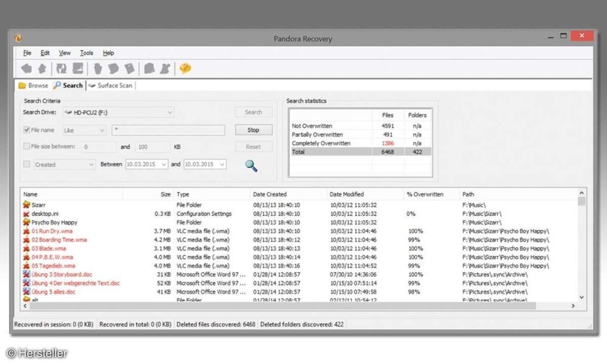Toggle the File size between checkbox
This screenshot has height=364, width=607.
point(27,147)
